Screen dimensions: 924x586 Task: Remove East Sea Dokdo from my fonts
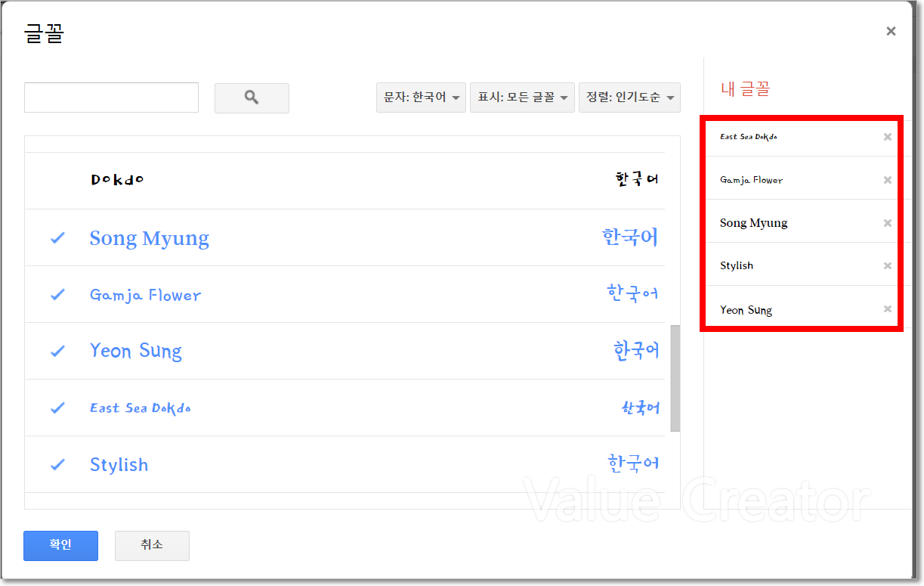pyautogui.click(x=888, y=137)
